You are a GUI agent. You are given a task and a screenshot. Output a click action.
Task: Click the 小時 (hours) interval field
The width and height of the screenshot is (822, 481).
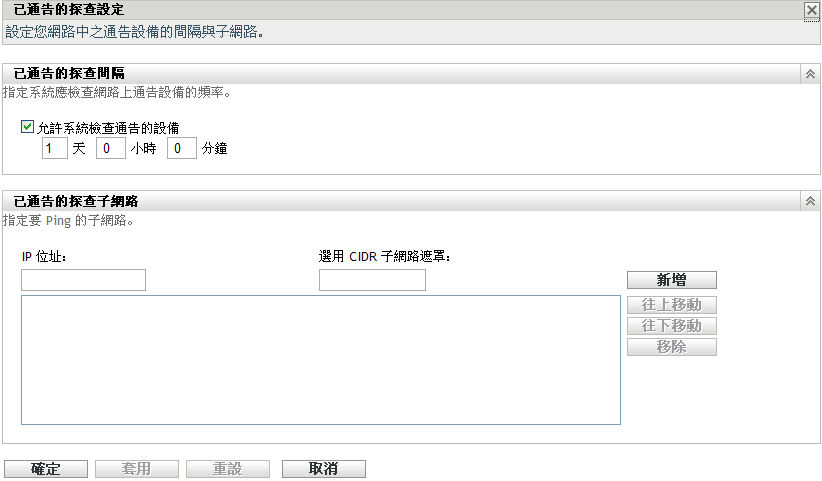pyautogui.click(x=111, y=148)
